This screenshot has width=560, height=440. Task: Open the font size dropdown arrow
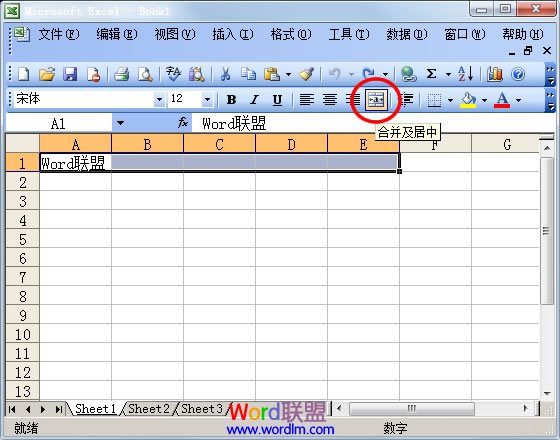click(207, 99)
